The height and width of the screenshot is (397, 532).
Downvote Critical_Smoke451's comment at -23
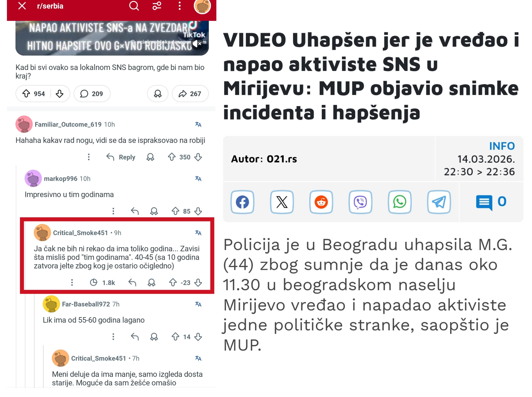point(198,282)
